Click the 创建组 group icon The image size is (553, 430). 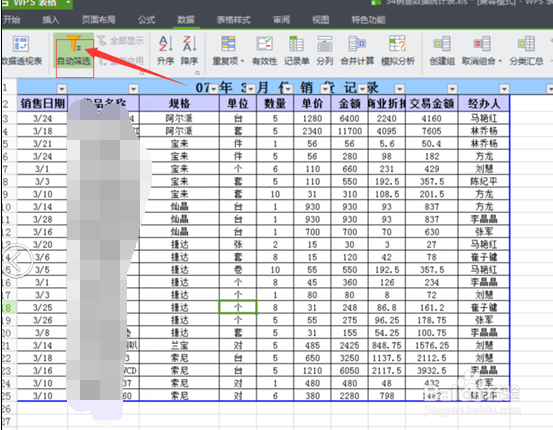point(442,44)
